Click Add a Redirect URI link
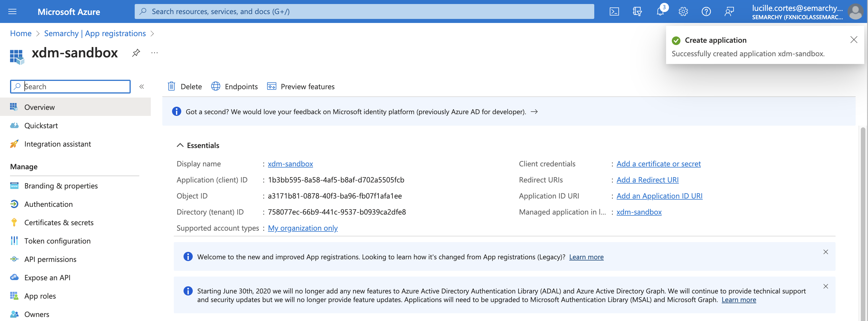 coord(647,180)
